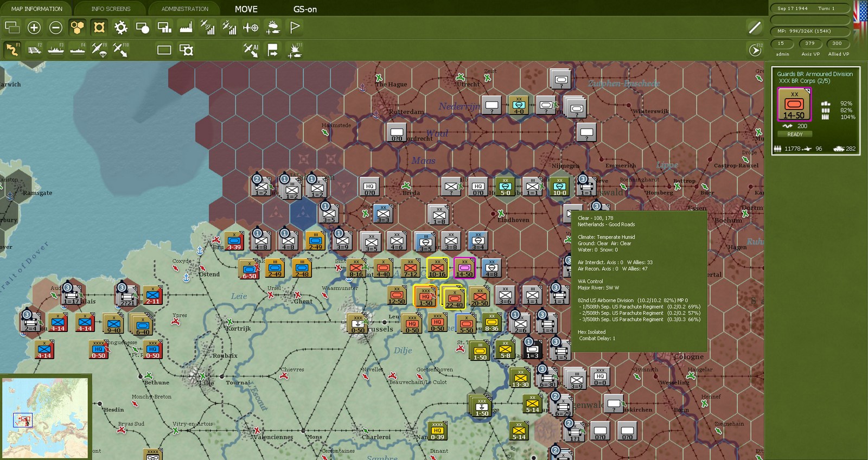The width and height of the screenshot is (868, 460).
Task: Select the 12-50 armoured unit counter
Action: [397, 295]
